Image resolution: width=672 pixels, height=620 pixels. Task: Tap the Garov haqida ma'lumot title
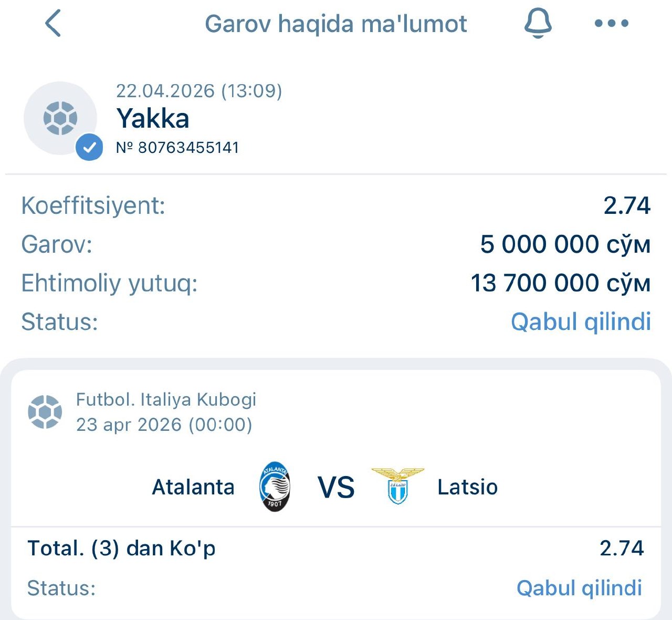335,24
